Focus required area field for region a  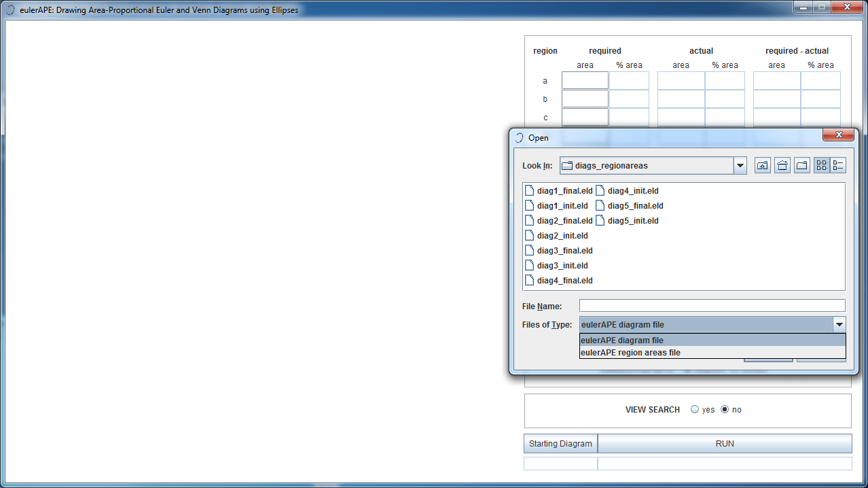pyautogui.click(x=585, y=81)
